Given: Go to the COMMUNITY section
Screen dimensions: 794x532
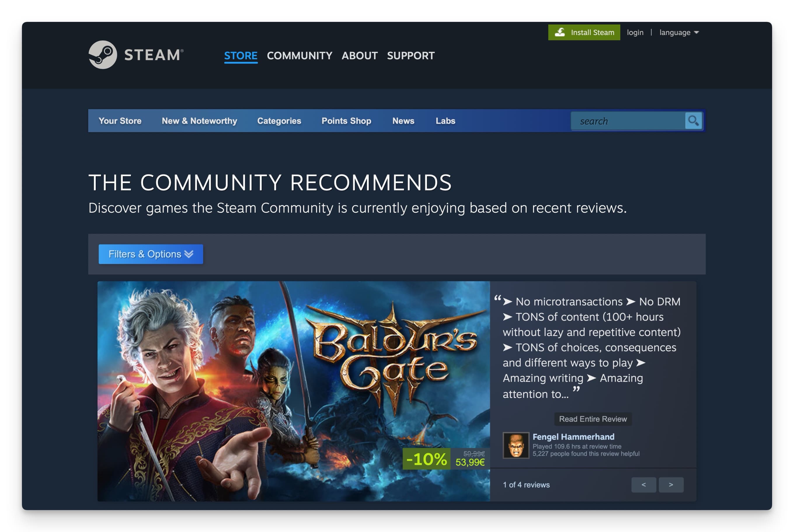Looking at the screenshot, I should coord(299,56).
